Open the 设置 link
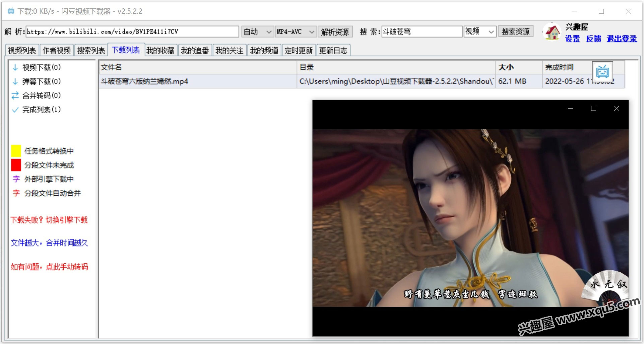 pyautogui.click(x=573, y=39)
